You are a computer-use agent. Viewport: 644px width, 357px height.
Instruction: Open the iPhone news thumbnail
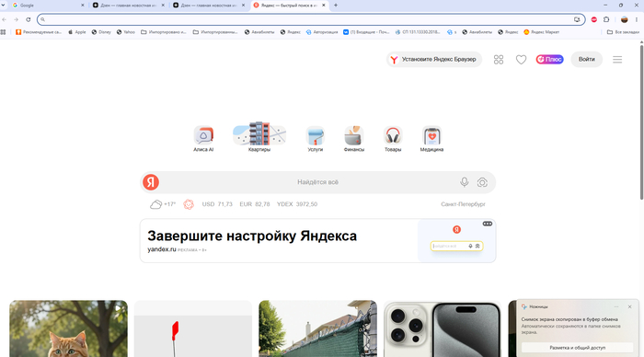click(443, 328)
